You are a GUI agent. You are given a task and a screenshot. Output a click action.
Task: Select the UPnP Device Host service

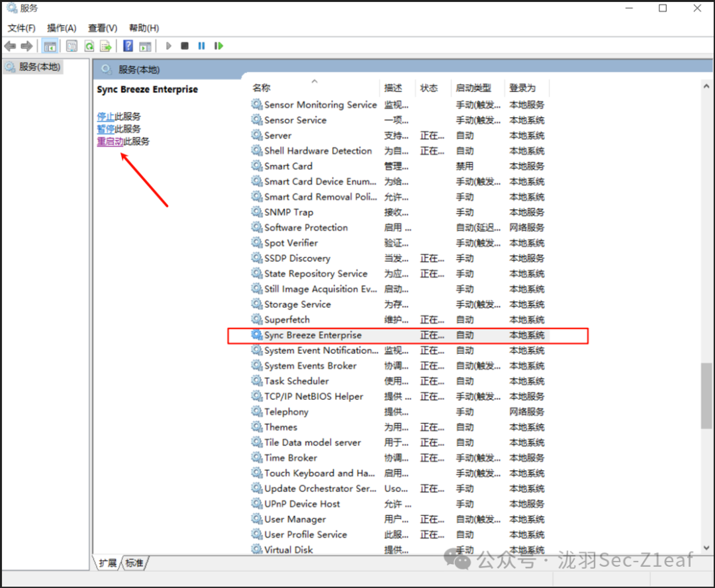coord(399,504)
